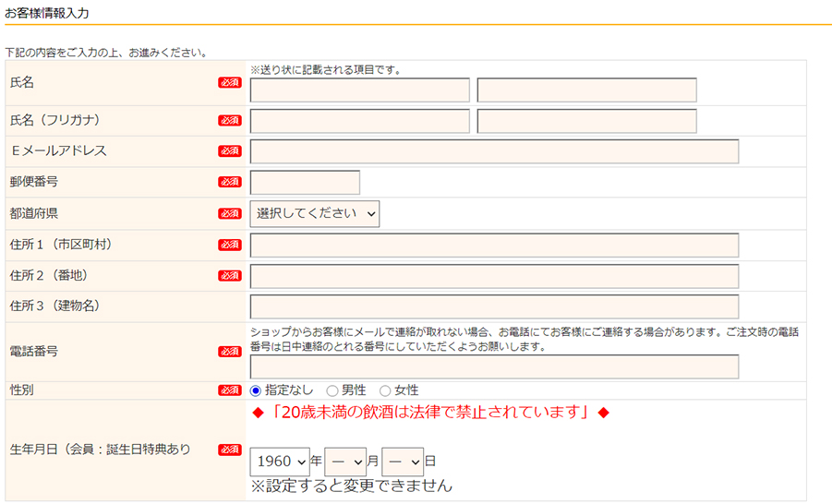Click the 郵便番号 postal code field
This screenshot has width=832, height=504.
click(305, 183)
